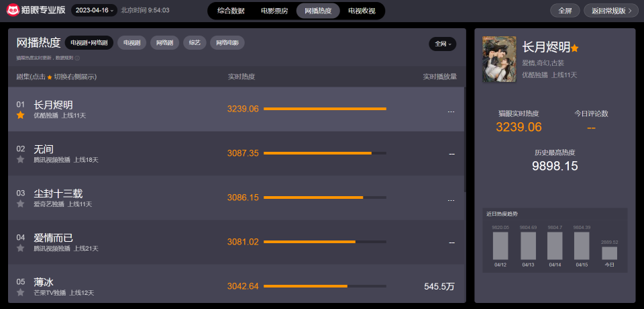Click the 长月烬明 title in list
Viewport: 644px width, 309px height.
tap(54, 105)
